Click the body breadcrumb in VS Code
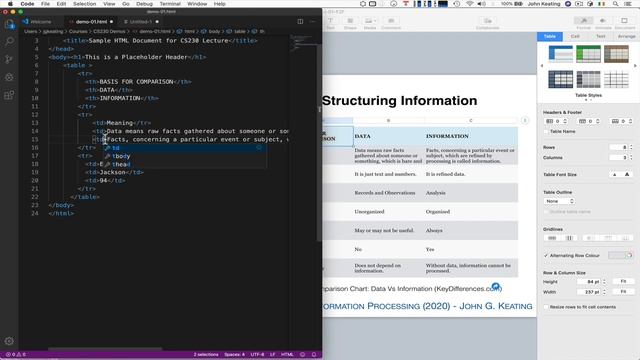 click(x=211, y=31)
